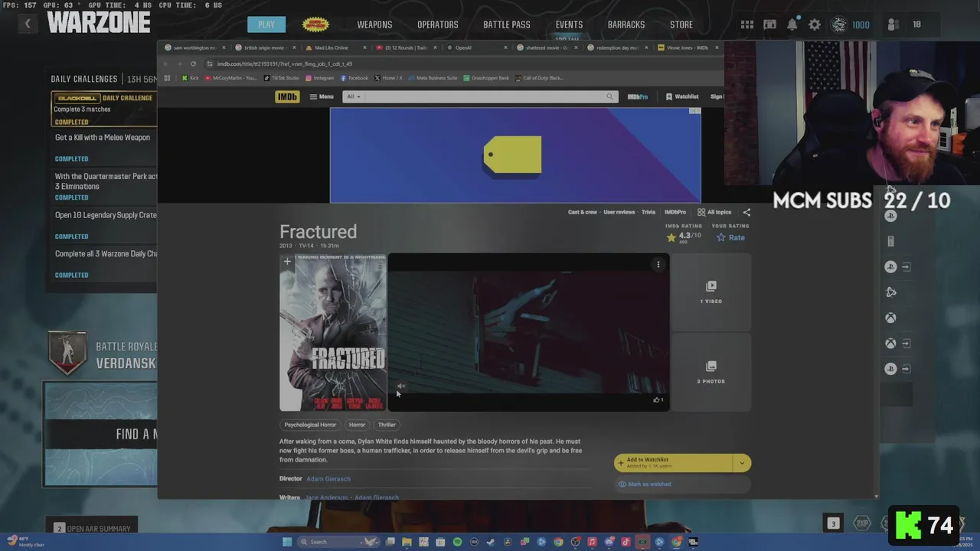The image size is (980, 551).
Task: Click the yellow tag banner ad
Action: pyautogui.click(x=515, y=155)
